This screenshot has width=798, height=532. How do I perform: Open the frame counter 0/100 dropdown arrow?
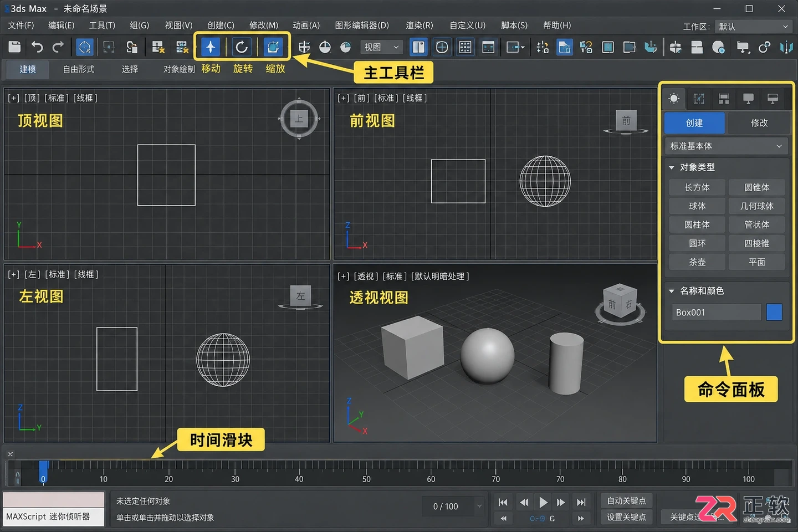click(479, 506)
